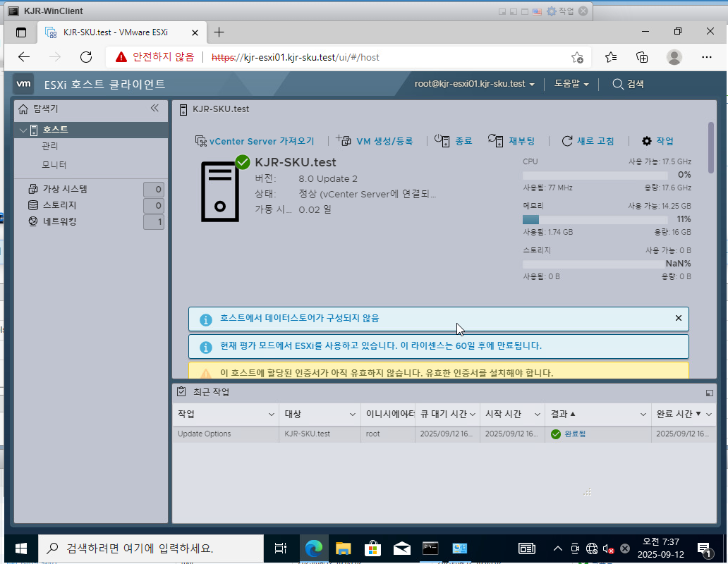
Task: Select the Networking icon in navigator
Action: pos(33,221)
